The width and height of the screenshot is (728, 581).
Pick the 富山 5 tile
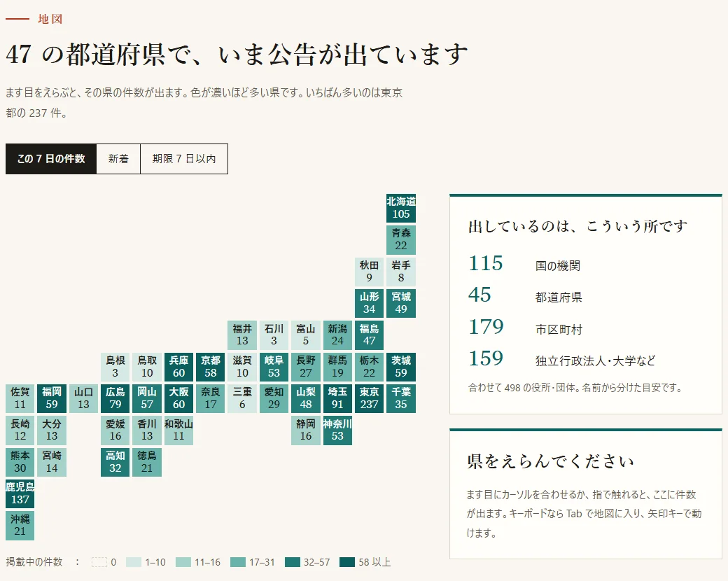(305, 335)
